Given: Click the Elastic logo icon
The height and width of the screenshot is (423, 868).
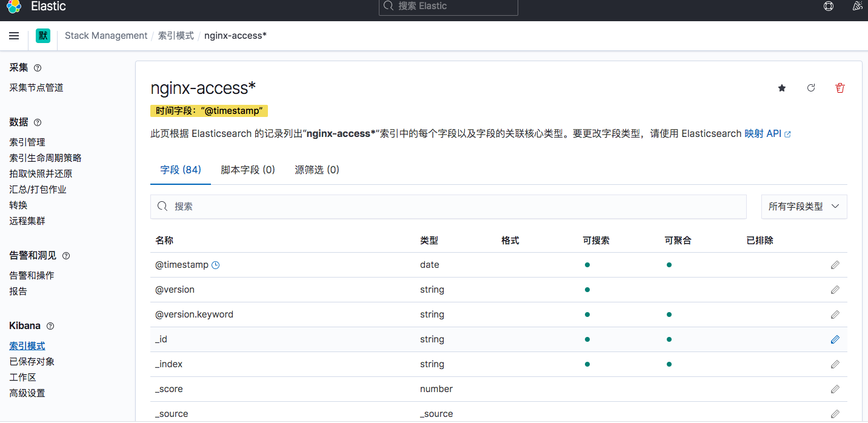Looking at the screenshot, I should point(13,7).
